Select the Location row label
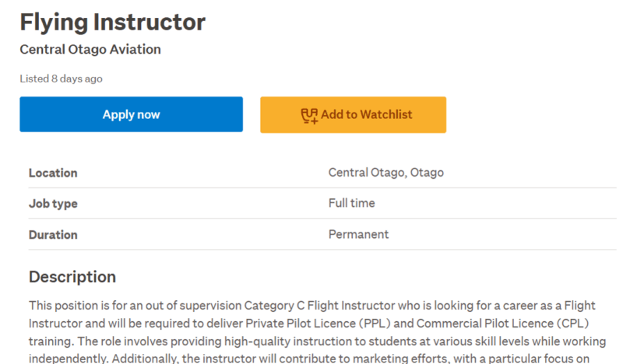 pos(53,173)
